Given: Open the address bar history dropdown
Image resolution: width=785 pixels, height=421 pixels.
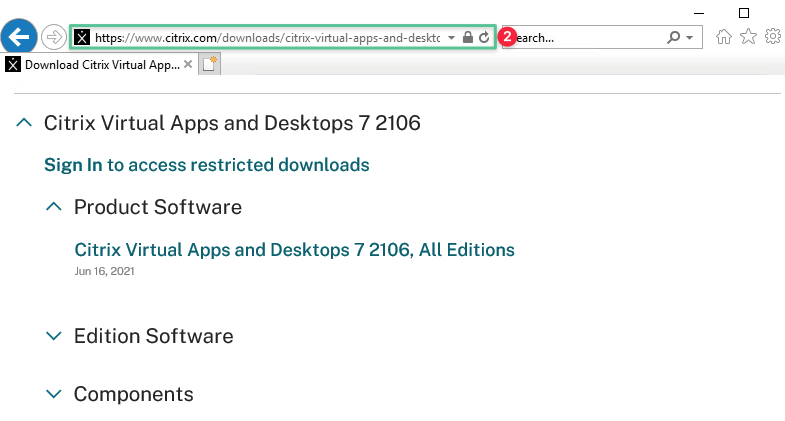Looking at the screenshot, I should tap(451, 38).
